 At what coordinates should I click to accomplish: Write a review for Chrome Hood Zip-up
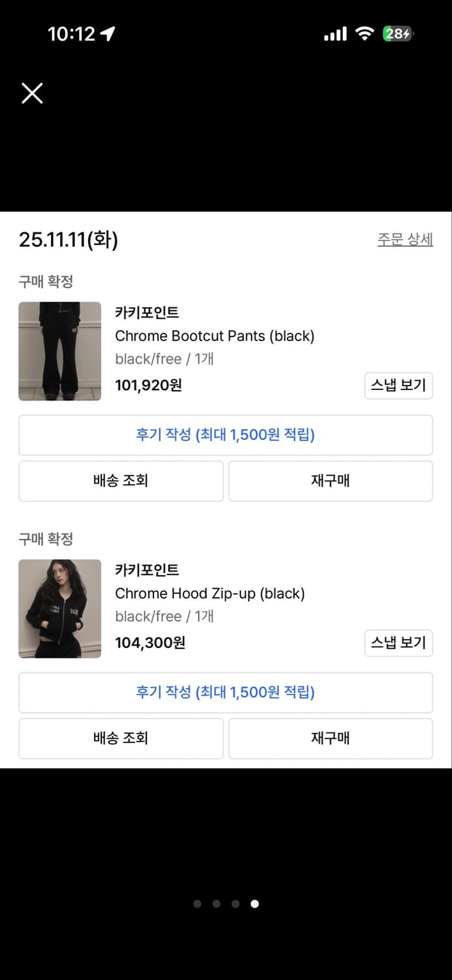coord(226,693)
